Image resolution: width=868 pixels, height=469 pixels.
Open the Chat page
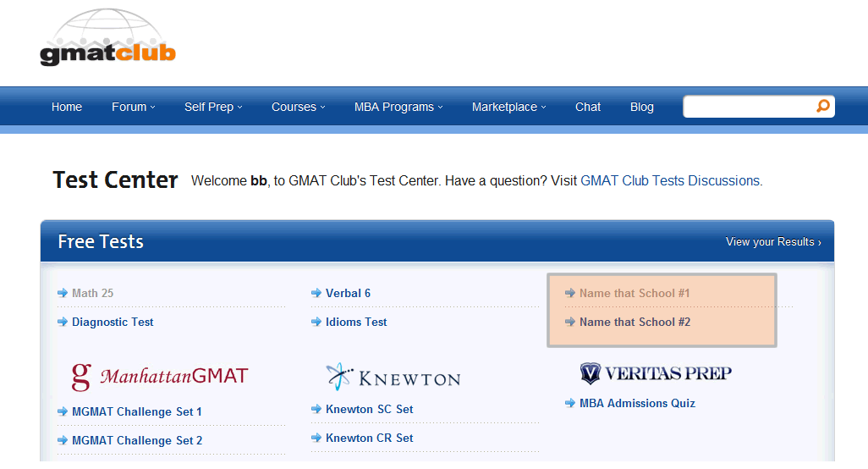pyautogui.click(x=587, y=107)
